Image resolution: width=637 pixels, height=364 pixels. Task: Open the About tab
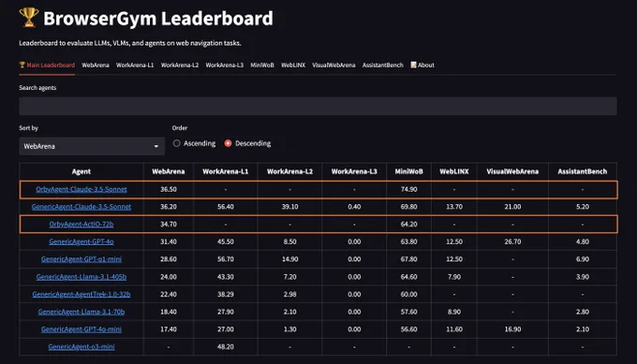tap(422, 65)
